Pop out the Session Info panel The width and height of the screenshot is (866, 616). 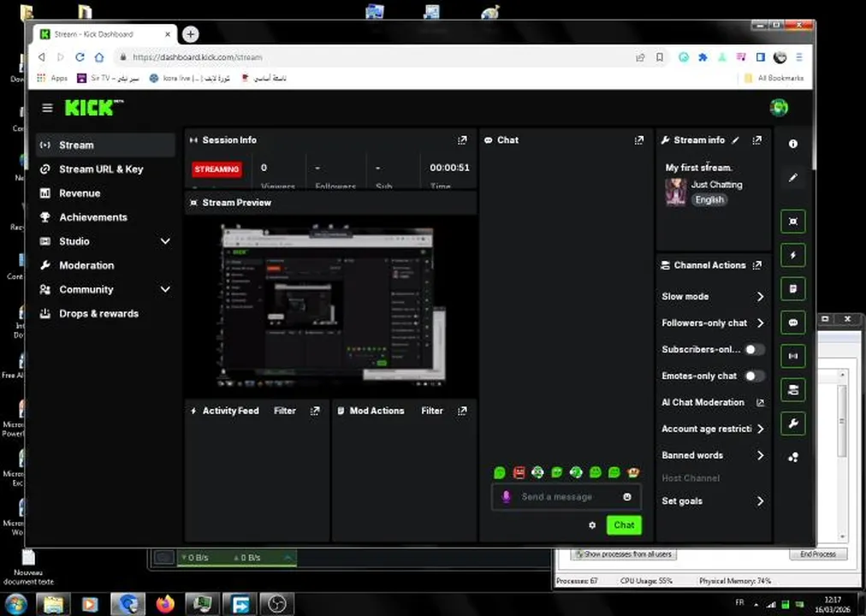(462, 140)
